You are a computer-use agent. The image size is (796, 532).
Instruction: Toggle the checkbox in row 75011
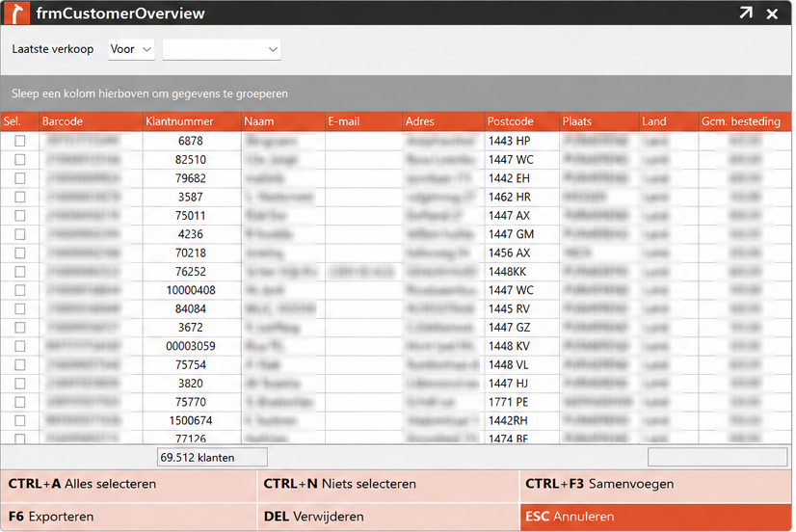[x=20, y=215]
